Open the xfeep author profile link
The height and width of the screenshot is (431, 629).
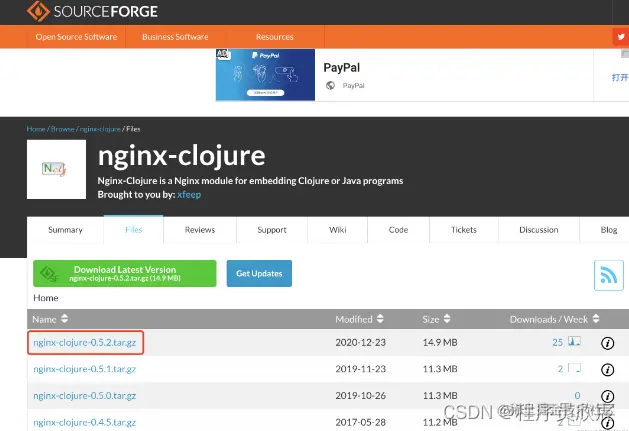click(x=189, y=195)
